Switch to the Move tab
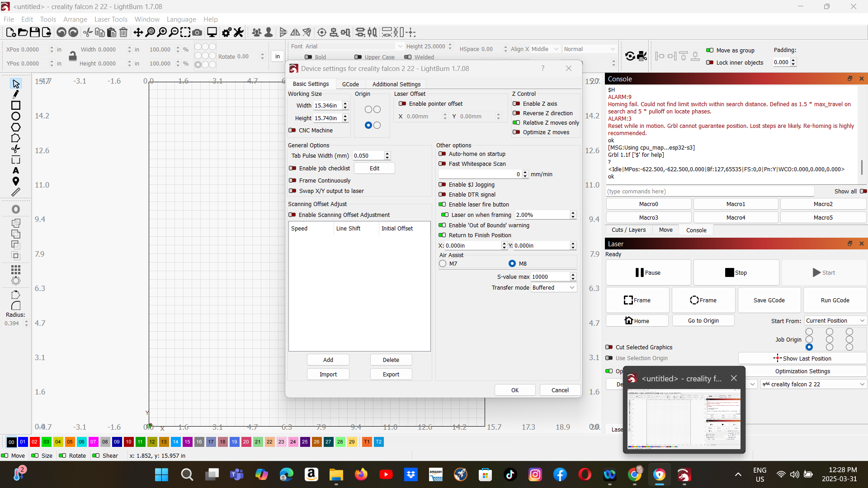Image resolution: width=868 pixels, height=488 pixels. coord(665,230)
